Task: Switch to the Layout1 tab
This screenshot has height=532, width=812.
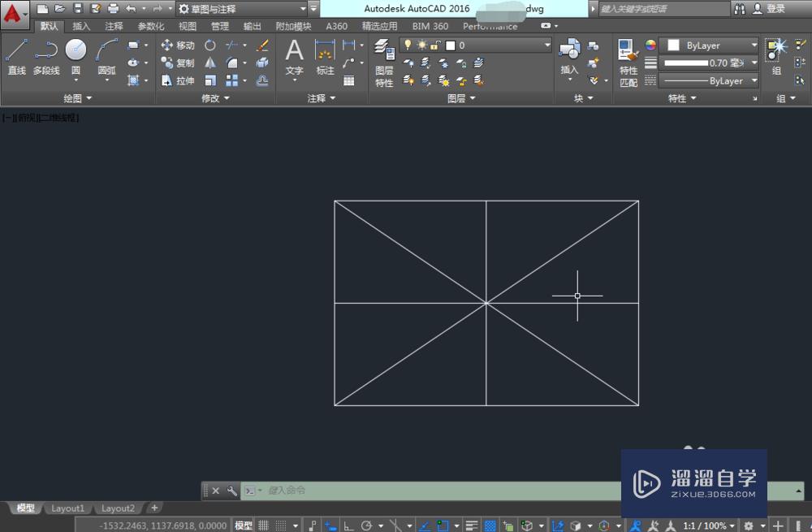Action: pos(68,508)
